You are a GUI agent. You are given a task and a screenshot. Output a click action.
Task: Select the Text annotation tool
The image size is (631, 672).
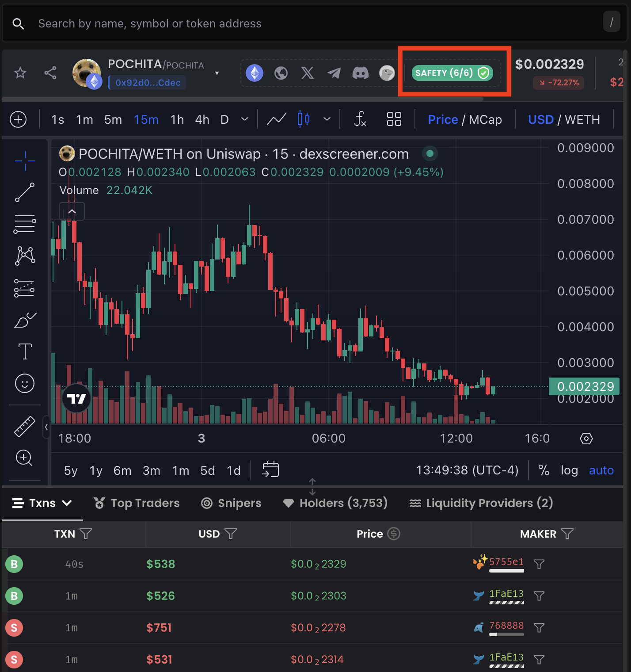[25, 351]
